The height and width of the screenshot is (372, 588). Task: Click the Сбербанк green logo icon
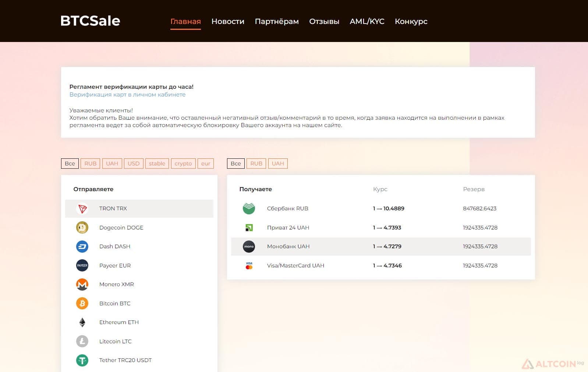tap(249, 208)
